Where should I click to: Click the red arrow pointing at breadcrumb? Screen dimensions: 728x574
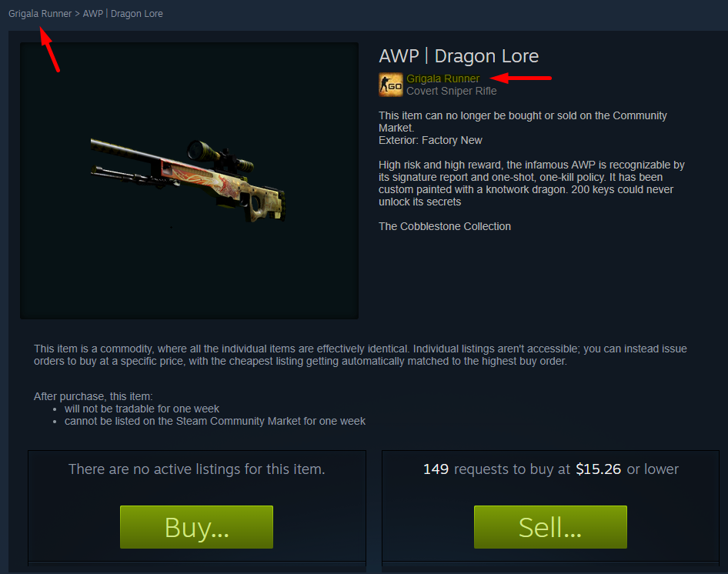[x=50, y=50]
